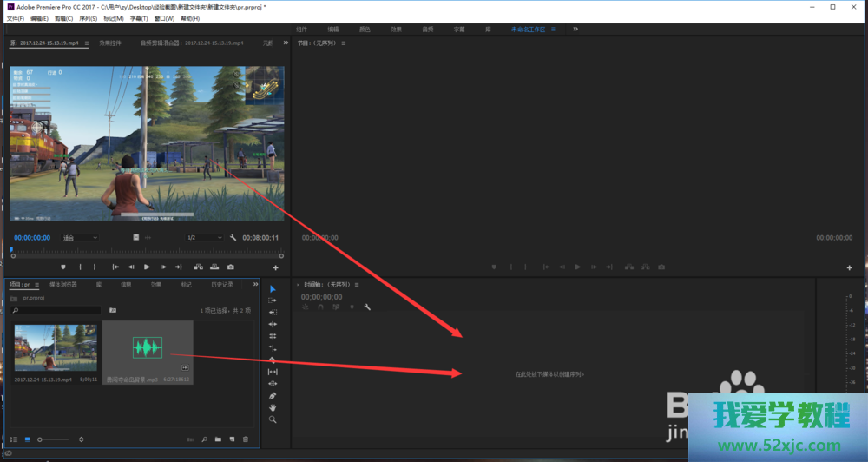The height and width of the screenshot is (462, 868).
Task: Adjust the project thumbnail size slider
Action: [x=41, y=440]
